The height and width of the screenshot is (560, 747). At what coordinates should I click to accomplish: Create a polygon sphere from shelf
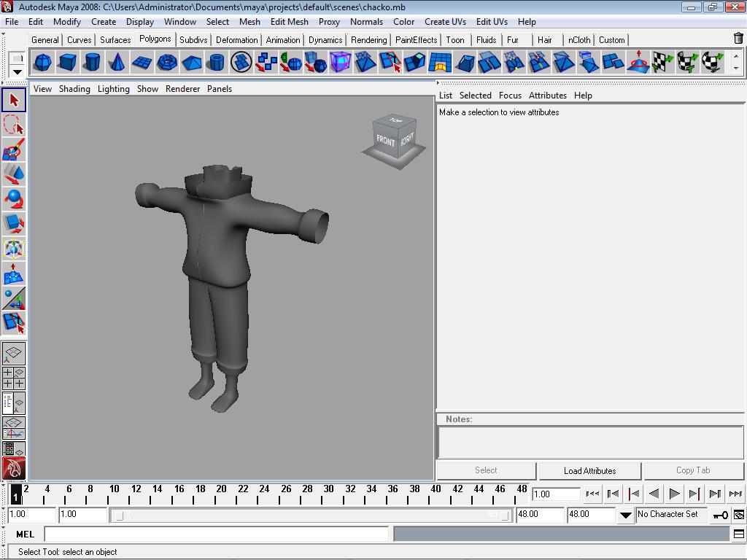point(43,63)
